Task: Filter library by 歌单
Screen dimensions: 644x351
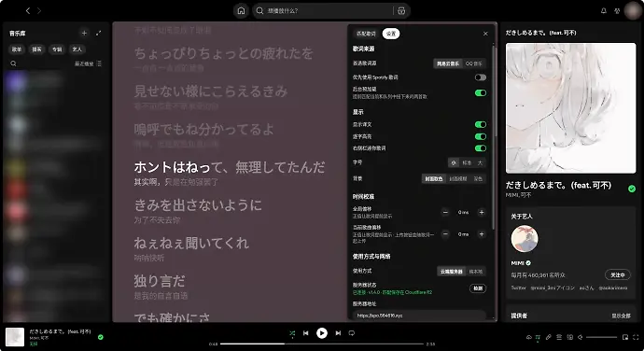Action: coord(17,49)
